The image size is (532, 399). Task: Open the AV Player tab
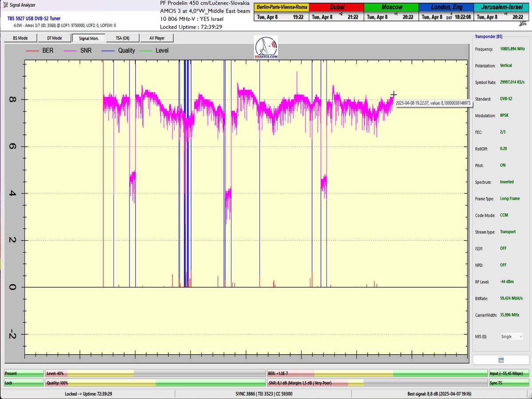(x=157, y=38)
